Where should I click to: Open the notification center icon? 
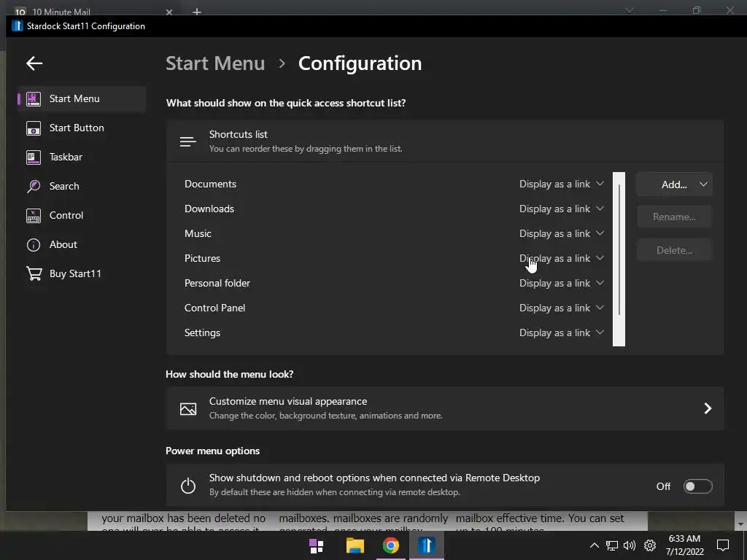point(723,545)
